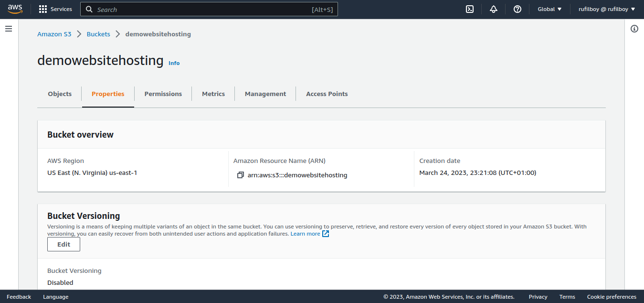644x303 pixels.
Task: Open the help question mark icon
Action: point(517,9)
